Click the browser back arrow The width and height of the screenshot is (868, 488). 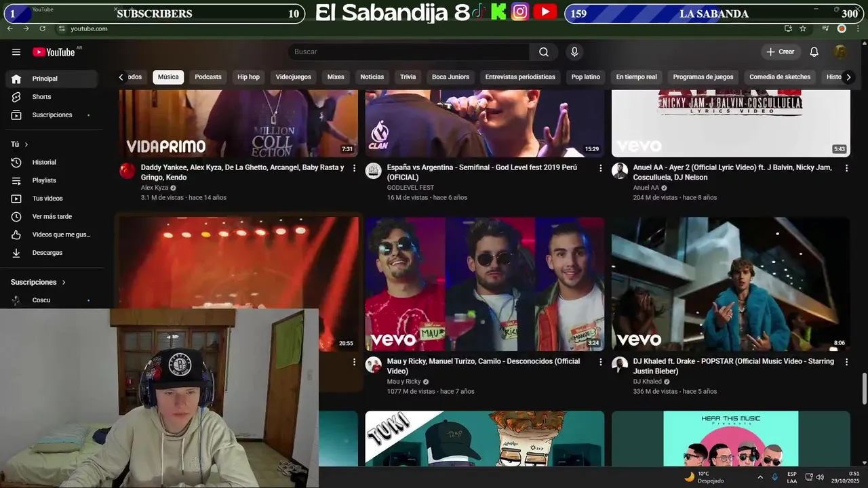[x=9, y=28]
